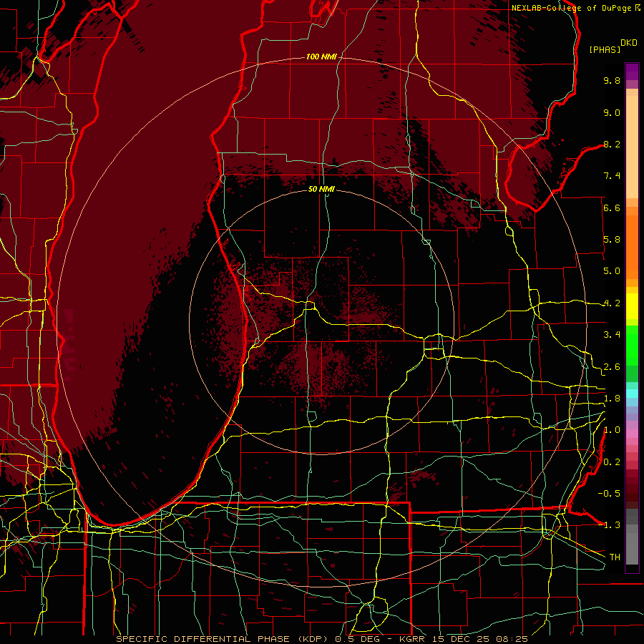Select the 100 NMI range ring label

[x=321, y=57]
